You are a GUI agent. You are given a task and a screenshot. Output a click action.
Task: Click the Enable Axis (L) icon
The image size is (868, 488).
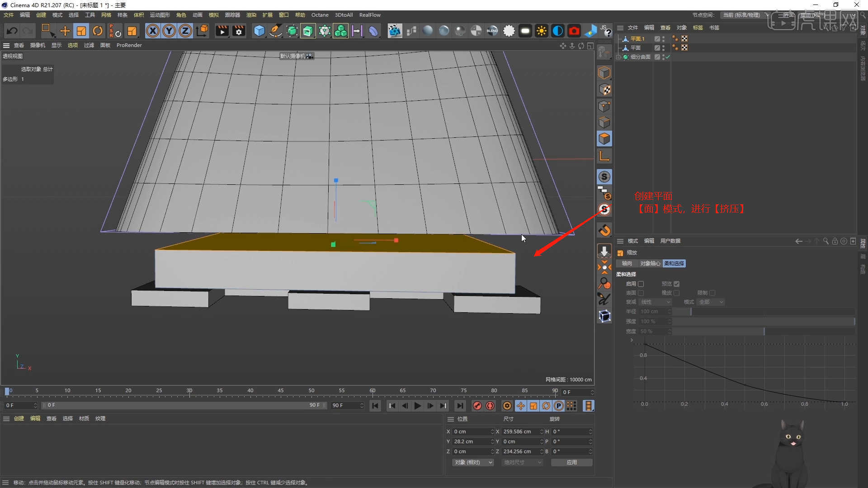coord(604,156)
